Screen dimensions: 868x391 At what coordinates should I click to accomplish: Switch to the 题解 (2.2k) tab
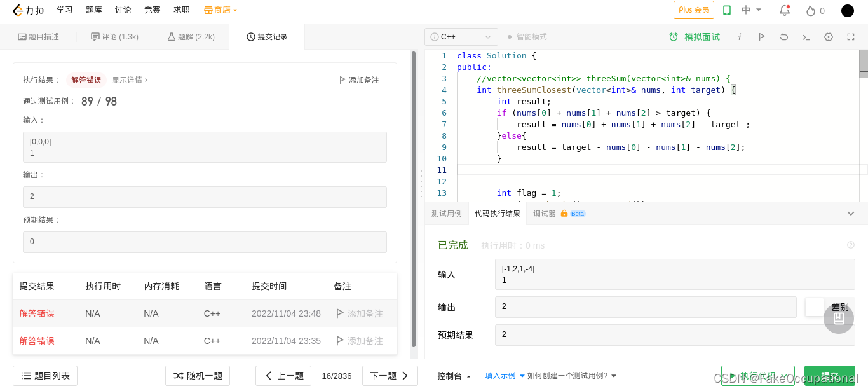point(191,37)
